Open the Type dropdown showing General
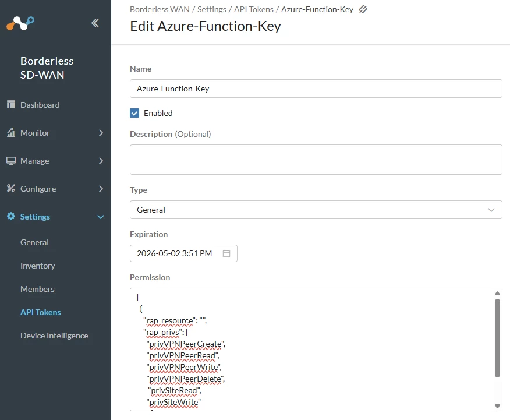This screenshot has height=420, width=510. (316, 210)
